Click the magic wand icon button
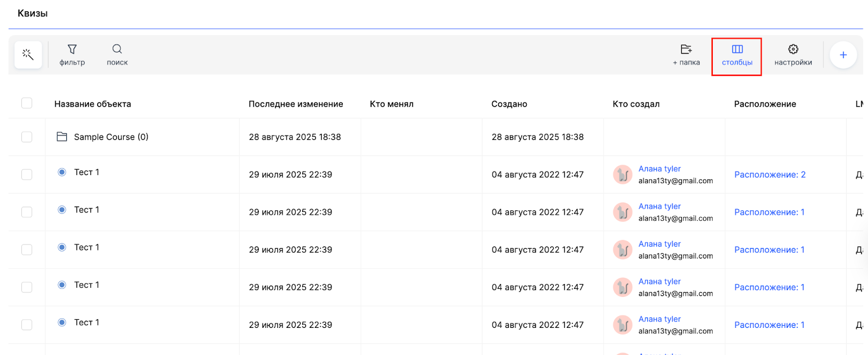Screen dimensions: 868x355 28,55
